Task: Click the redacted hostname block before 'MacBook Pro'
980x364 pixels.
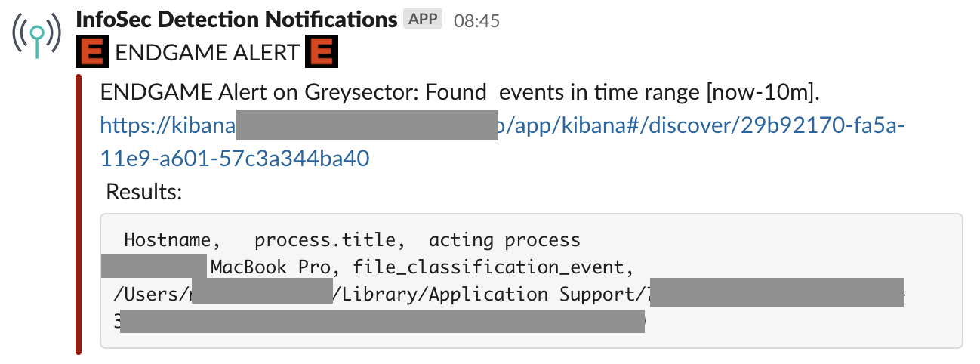Action: click(x=154, y=267)
